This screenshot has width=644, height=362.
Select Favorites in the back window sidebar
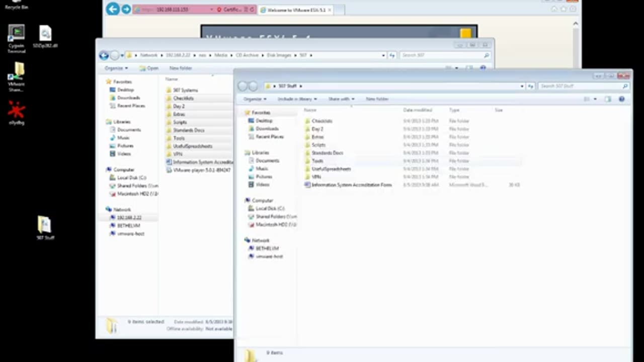(x=122, y=81)
